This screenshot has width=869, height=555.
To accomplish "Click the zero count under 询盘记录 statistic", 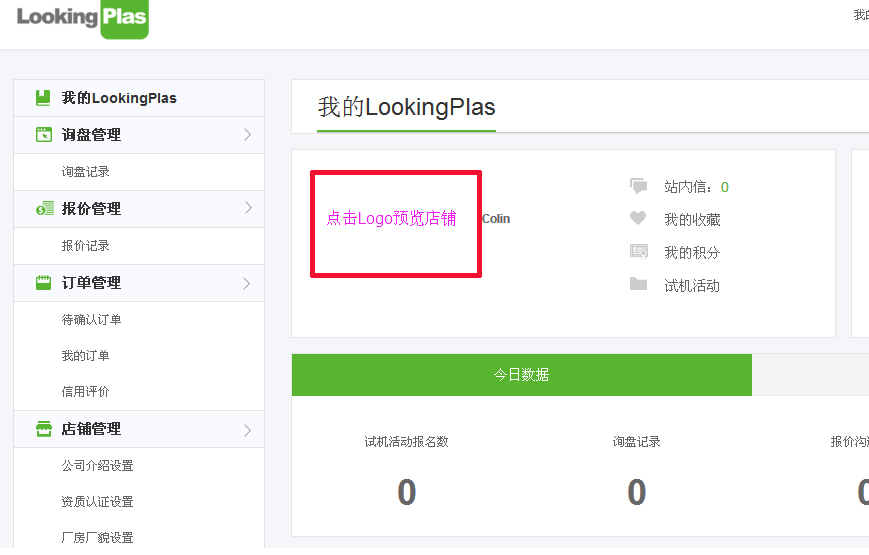I will point(637,492).
